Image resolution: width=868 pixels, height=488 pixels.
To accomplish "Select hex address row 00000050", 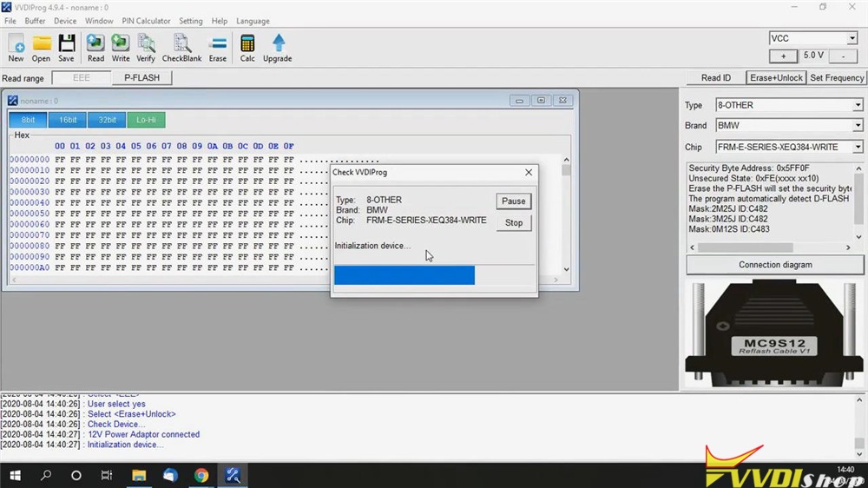I will [30, 214].
